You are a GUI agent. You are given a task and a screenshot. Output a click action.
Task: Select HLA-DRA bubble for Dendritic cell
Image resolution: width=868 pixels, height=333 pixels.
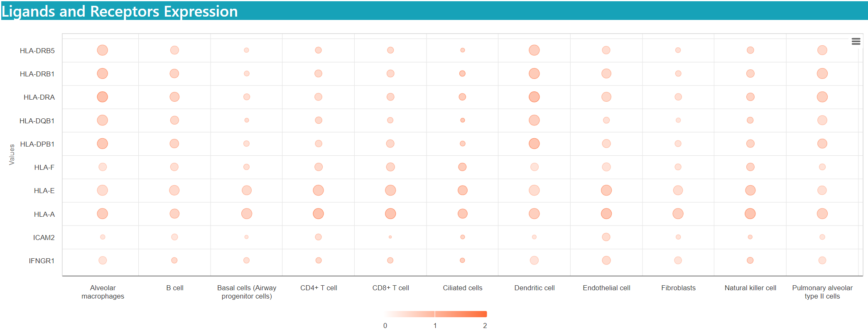click(535, 97)
